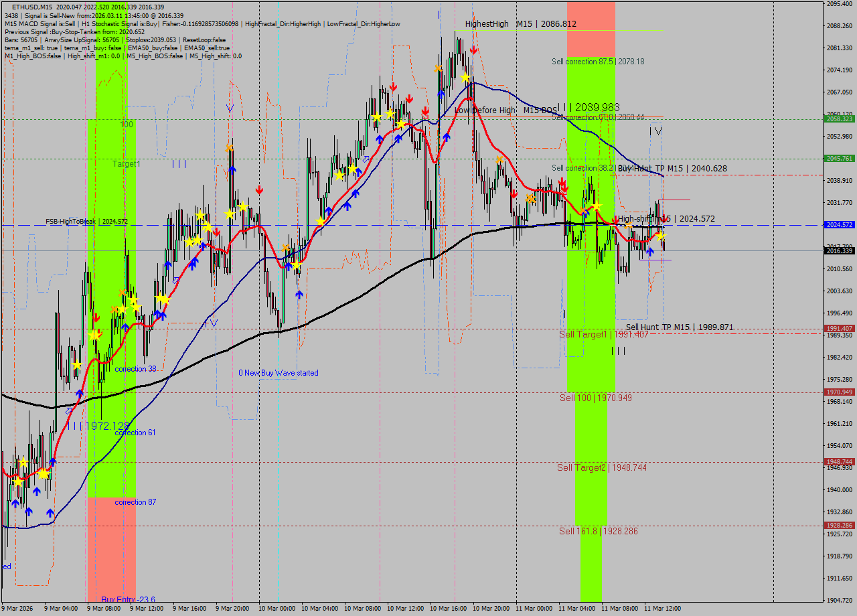
Task: Click the red 1991.407 price axis tag
Action: click(839, 328)
